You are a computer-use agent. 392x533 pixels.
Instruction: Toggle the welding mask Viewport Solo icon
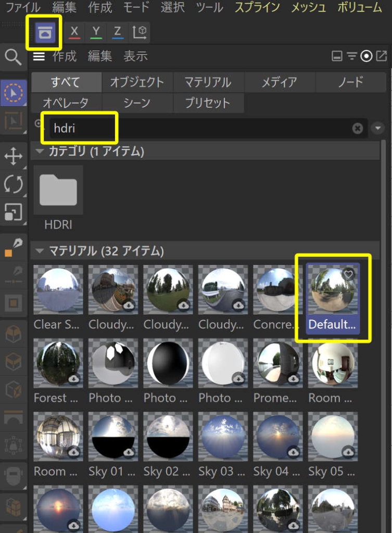(x=13, y=475)
